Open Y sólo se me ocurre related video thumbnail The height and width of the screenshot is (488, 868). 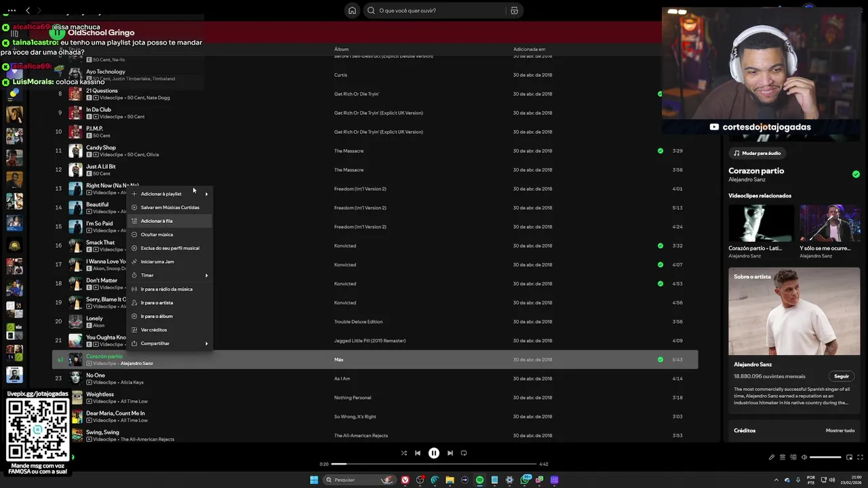pyautogui.click(x=829, y=223)
